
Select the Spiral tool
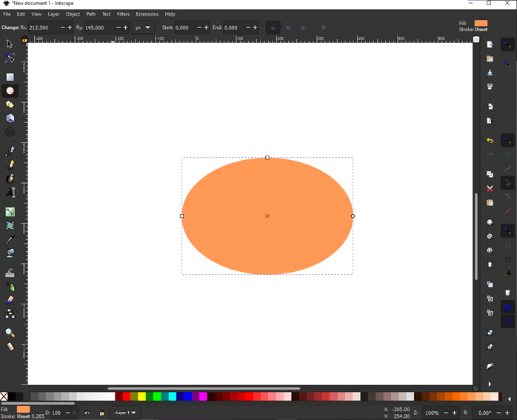pyautogui.click(x=10, y=133)
